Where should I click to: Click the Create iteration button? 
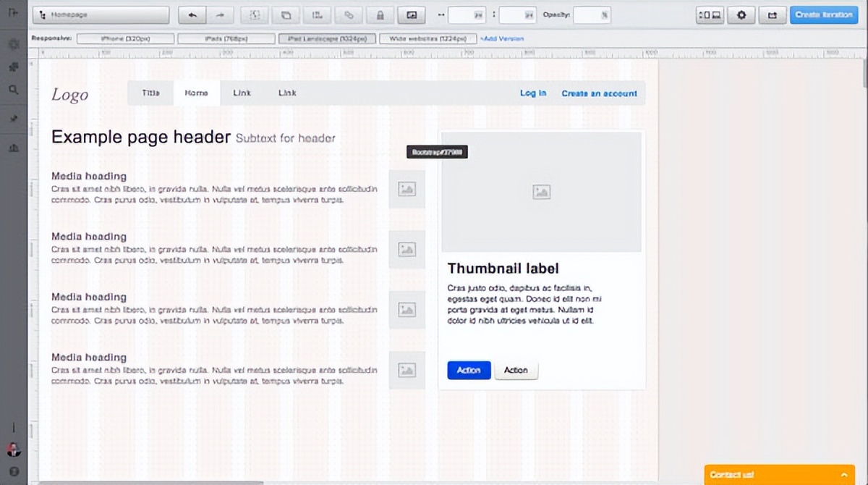(x=823, y=15)
